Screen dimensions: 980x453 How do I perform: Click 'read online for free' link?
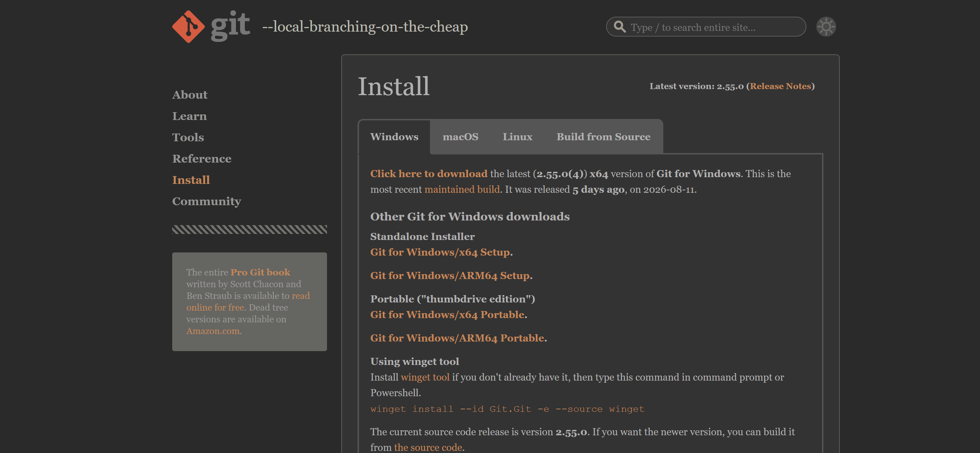point(248,302)
